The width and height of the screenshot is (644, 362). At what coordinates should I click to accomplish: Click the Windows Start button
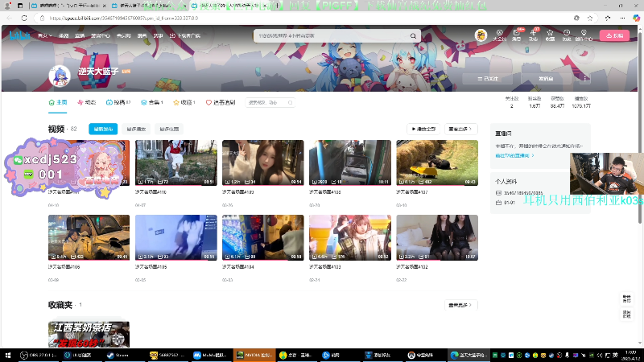[7, 355]
